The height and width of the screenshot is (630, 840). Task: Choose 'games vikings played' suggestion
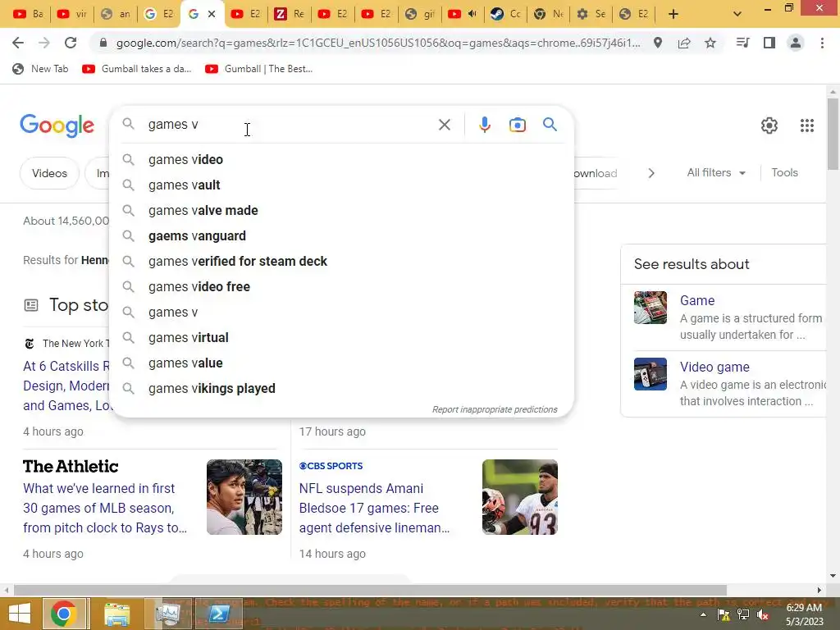click(341, 388)
